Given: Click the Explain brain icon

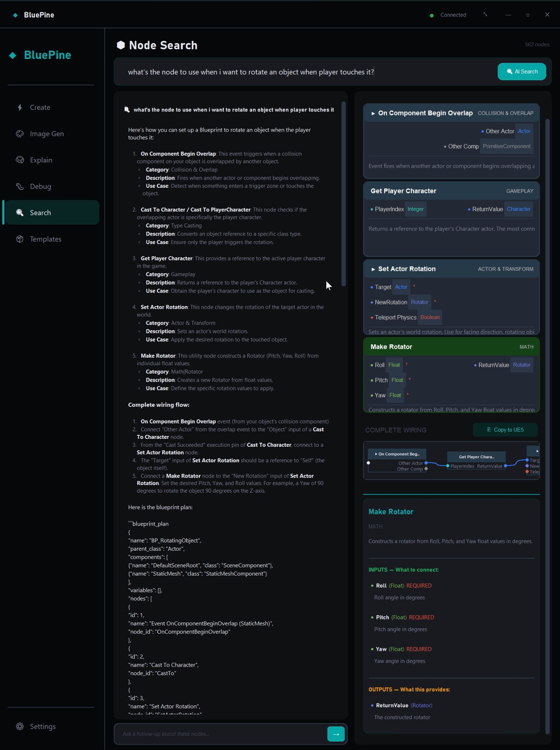Looking at the screenshot, I should tap(20, 160).
